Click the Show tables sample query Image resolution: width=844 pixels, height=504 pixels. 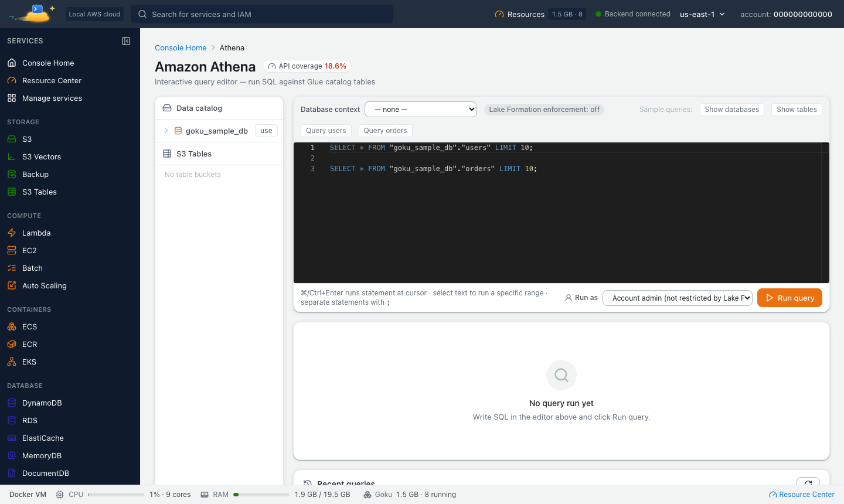coord(797,110)
